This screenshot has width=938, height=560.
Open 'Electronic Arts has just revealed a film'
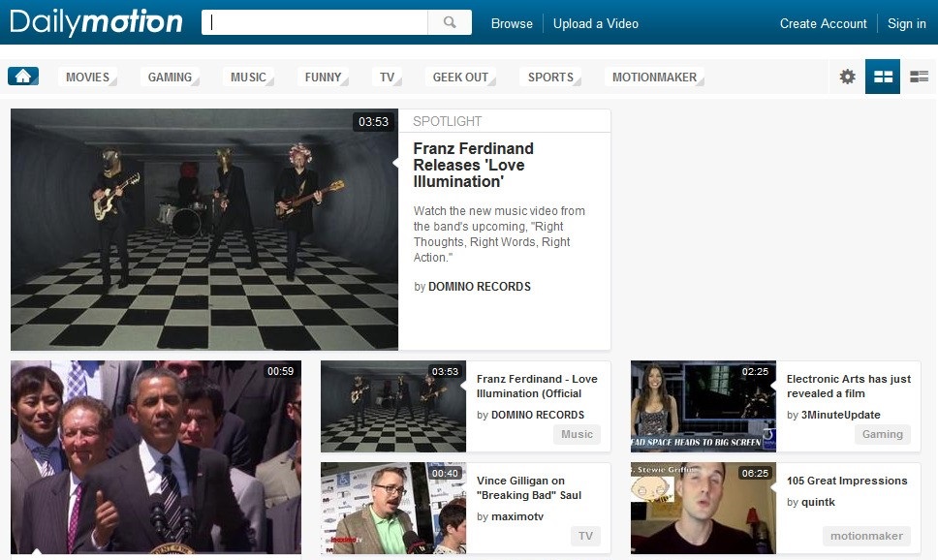click(x=848, y=386)
